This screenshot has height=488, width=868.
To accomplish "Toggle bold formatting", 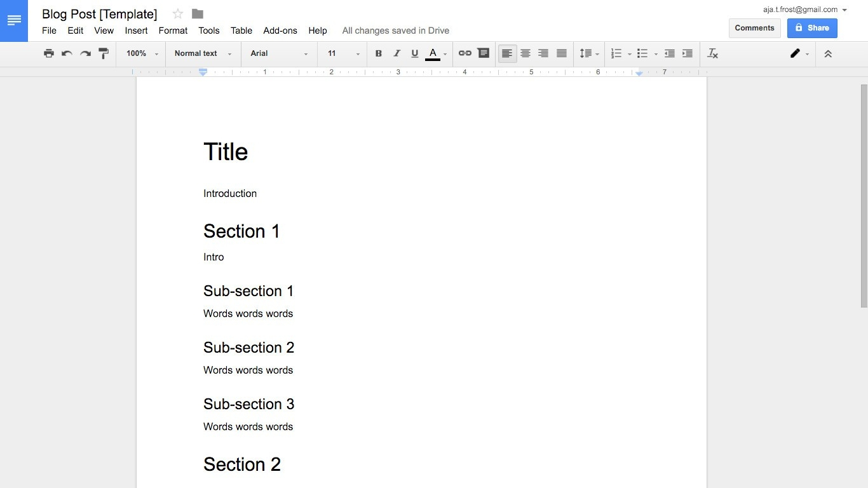I will pyautogui.click(x=379, y=53).
